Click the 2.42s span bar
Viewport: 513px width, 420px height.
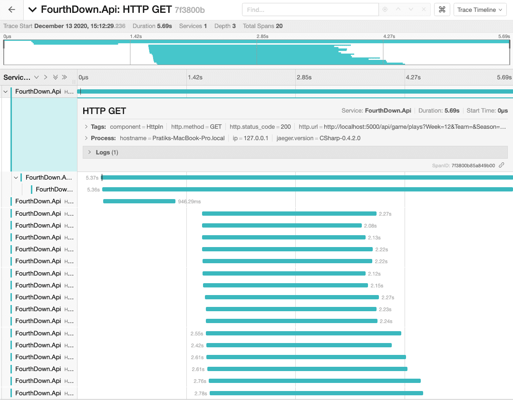tap(299, 345)
